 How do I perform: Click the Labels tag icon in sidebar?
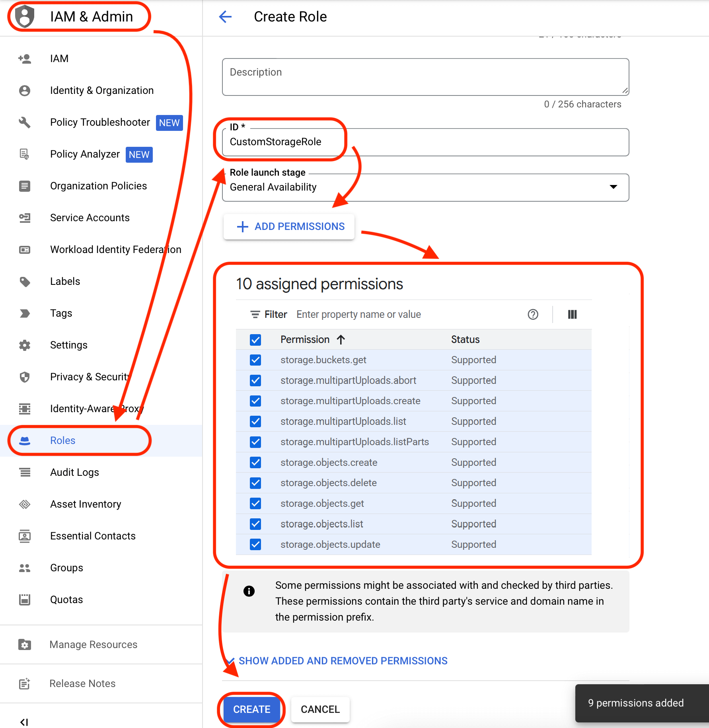(x=25, y=281)
